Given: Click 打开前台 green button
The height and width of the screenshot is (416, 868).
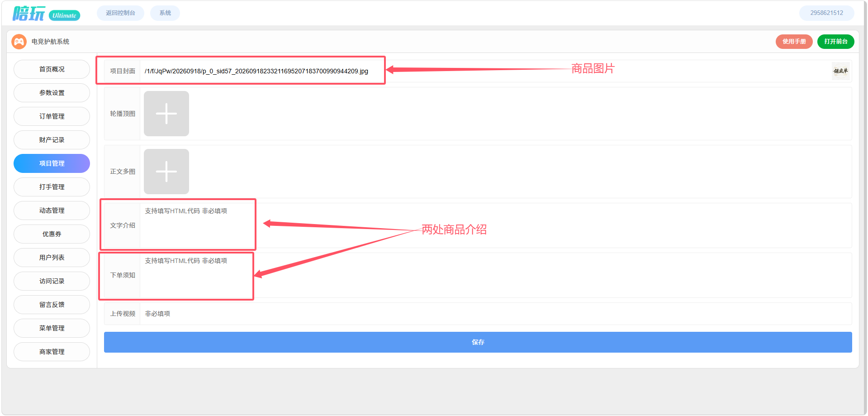Looking at the screenshot, I should click(x=835, y=42).
